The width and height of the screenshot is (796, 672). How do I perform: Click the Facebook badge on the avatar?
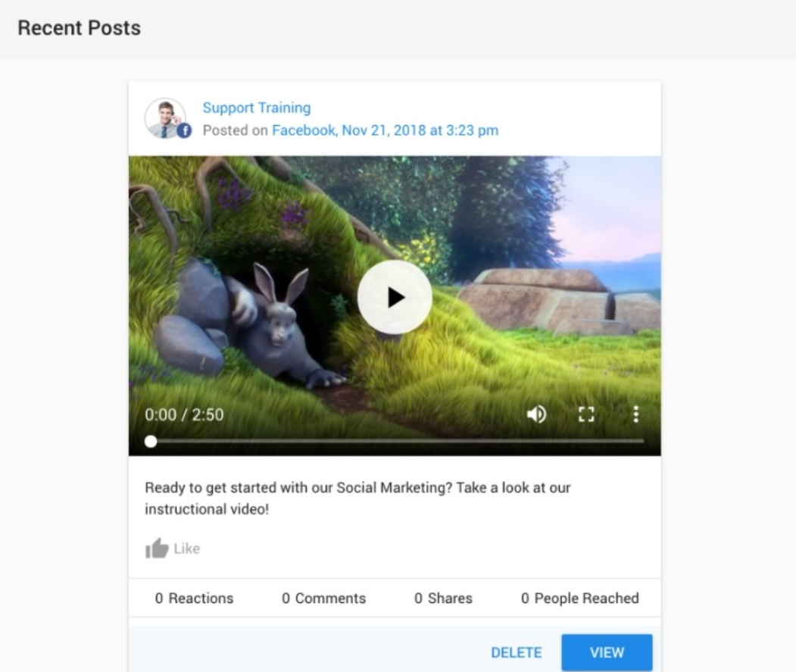coord(184,131)
